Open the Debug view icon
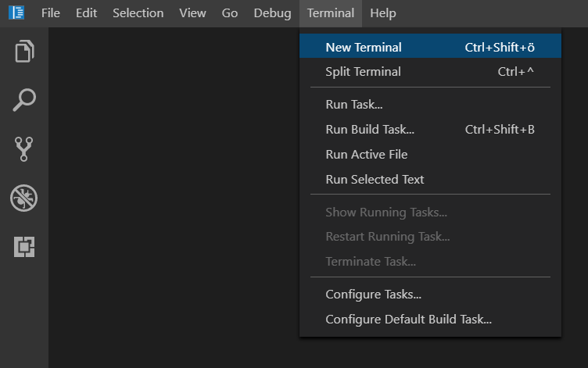The height and width of the screenshot is (368, 588). click(x=24, y=198)
